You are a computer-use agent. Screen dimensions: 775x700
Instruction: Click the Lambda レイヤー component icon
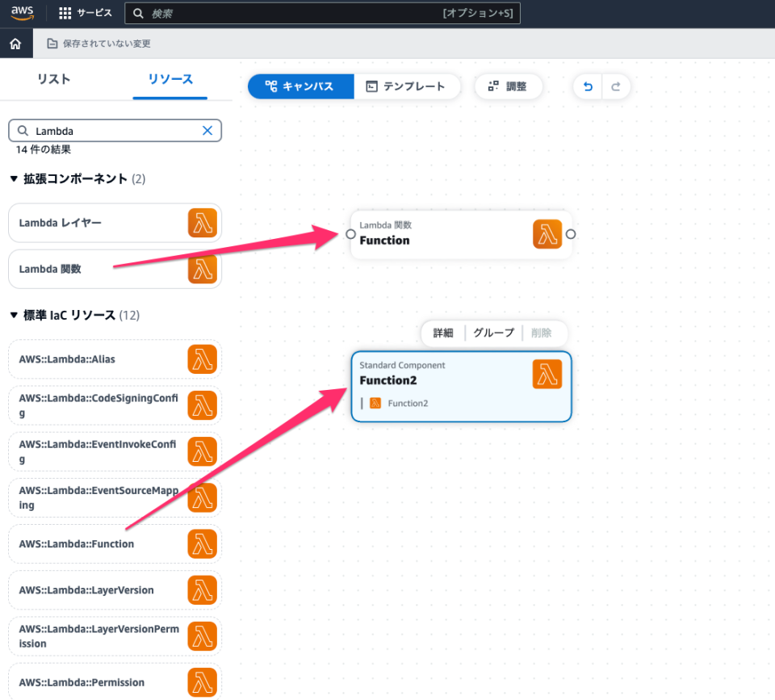click(x=202, y=223)
